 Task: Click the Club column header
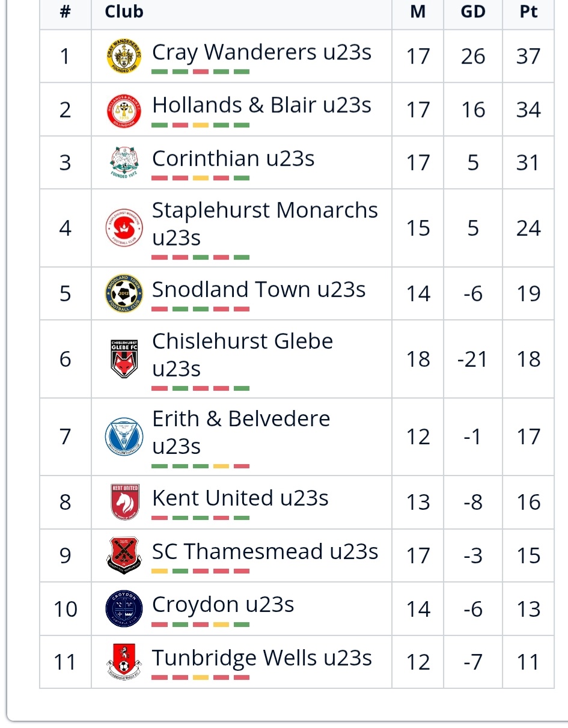pos(124,11)
